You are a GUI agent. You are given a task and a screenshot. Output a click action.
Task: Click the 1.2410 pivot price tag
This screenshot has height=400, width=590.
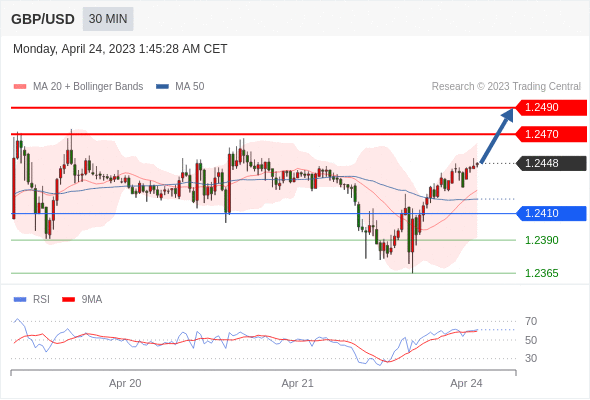[551, 213]
